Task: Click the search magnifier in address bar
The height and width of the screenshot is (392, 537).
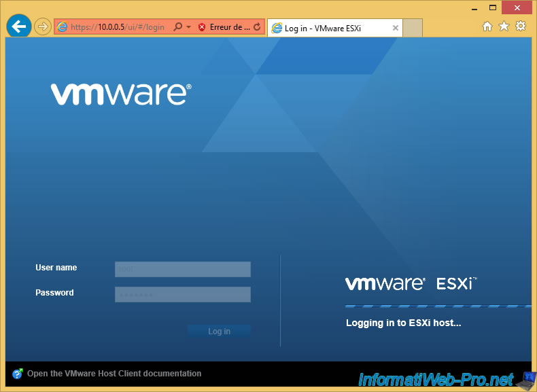Action: tap(178, 26)
